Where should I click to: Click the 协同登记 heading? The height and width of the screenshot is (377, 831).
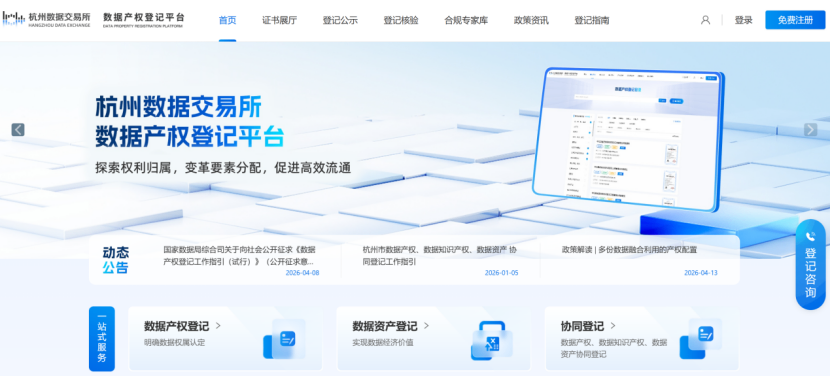(582, 326)
